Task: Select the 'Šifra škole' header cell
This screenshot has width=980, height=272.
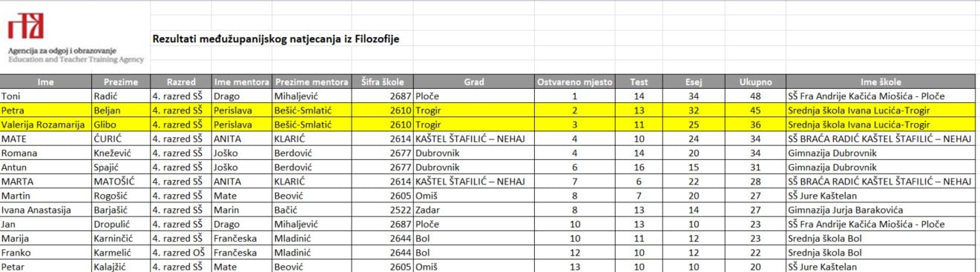Action: point(387,82)
